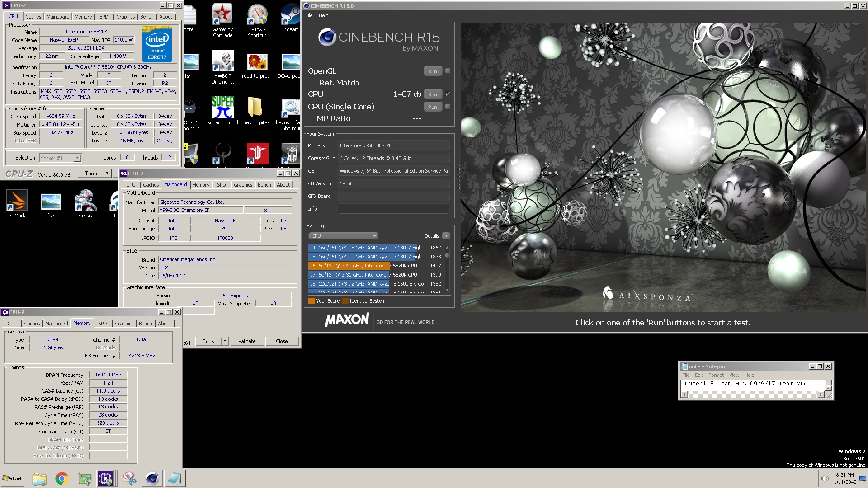The width and height of the screenshot is (868, 488).
Task: Click the device manager card taskbar icon
Action: pyautogui.click(x=85, y=479)
